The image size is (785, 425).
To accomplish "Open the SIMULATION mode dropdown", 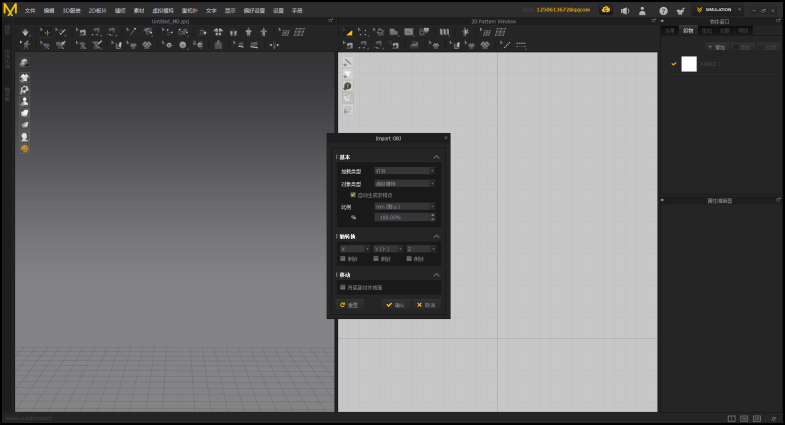I will [719, 10].
